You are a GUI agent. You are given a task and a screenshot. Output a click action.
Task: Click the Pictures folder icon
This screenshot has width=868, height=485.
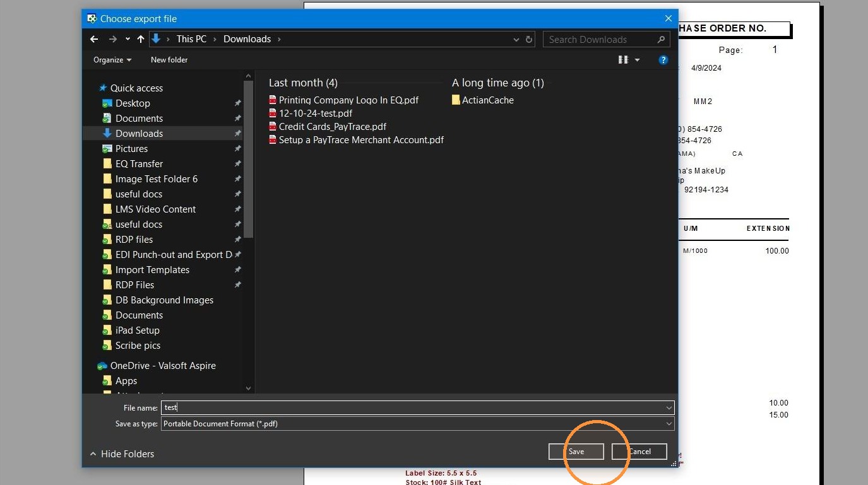pos(107,149)
